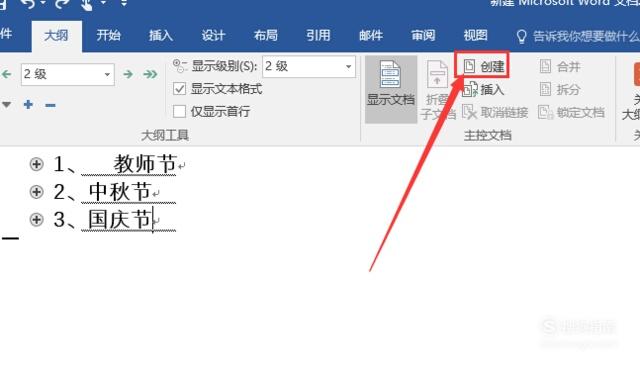Open the 视图 ribbon tab
The height and width of the screenshot is (373, 640).
tap(476, 36)
